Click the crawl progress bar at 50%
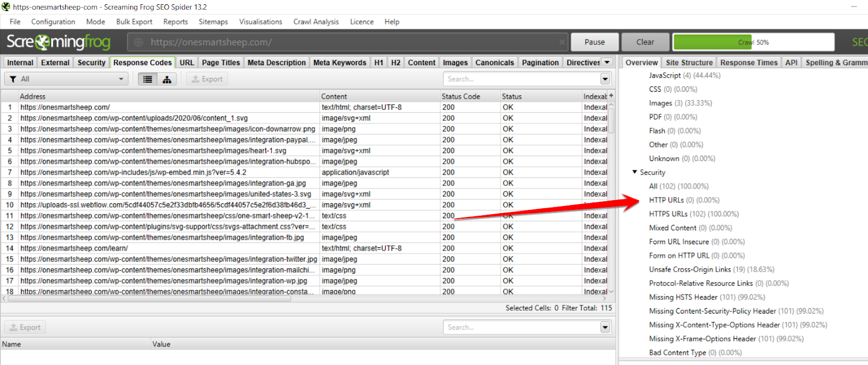Screen dimensions: 868x365 [x=754, y=42]
